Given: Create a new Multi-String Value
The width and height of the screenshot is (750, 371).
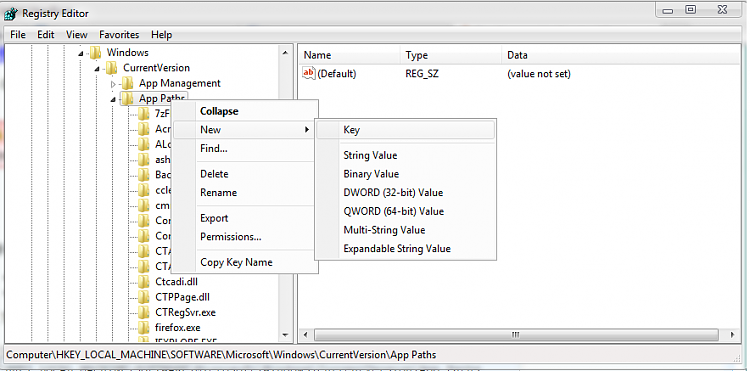Looking at the screenshot, I should pos(406,230).
